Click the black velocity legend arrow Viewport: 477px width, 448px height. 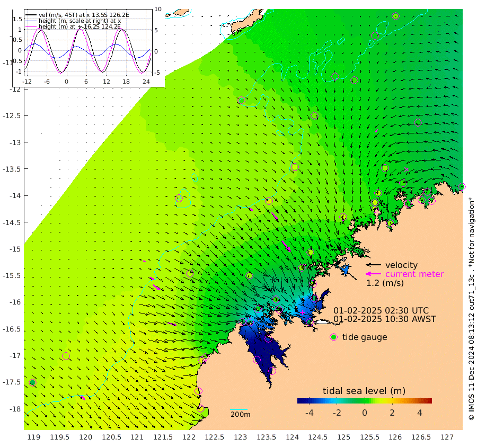[373, 265]
